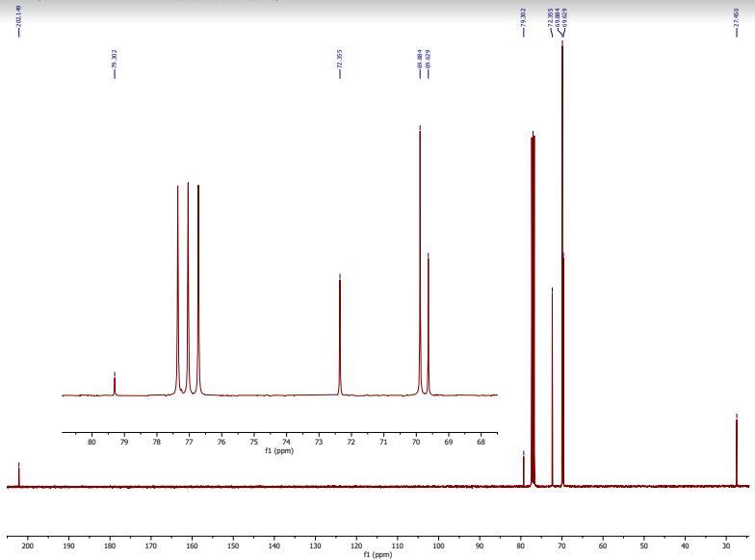Click the 180 tick on the main axis

[110, 547]
